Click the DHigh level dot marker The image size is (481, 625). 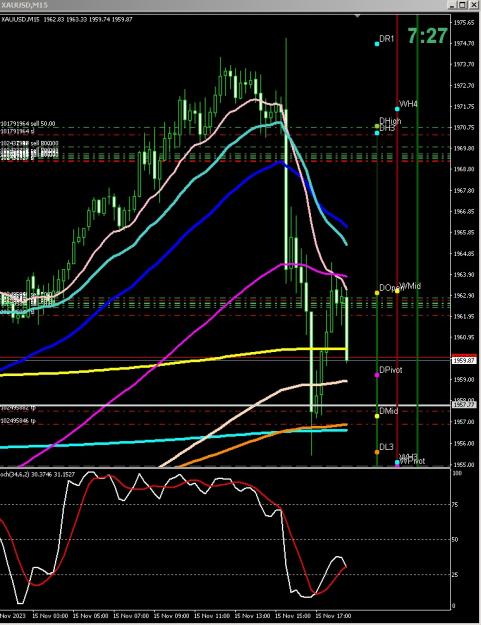pos(377,126)
